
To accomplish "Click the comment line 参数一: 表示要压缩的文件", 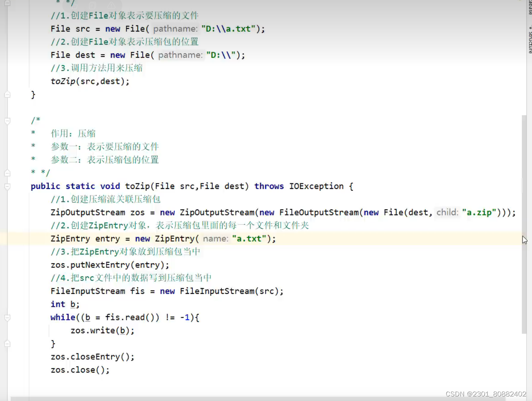I will click(105, 147).
